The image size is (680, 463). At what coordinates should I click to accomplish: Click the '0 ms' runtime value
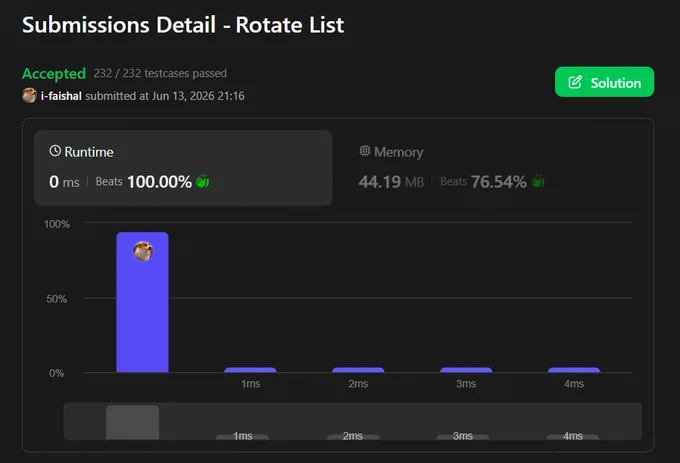(64, 182)
